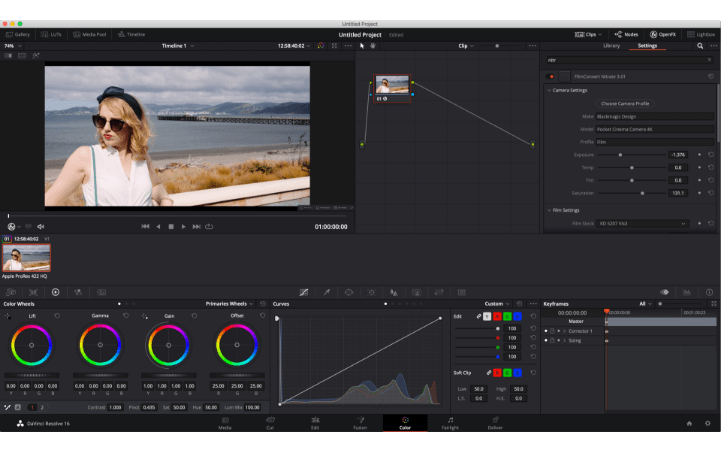Click the OpenFX search magnifier icon
This screenshot has height=452, width=721.
700,46
